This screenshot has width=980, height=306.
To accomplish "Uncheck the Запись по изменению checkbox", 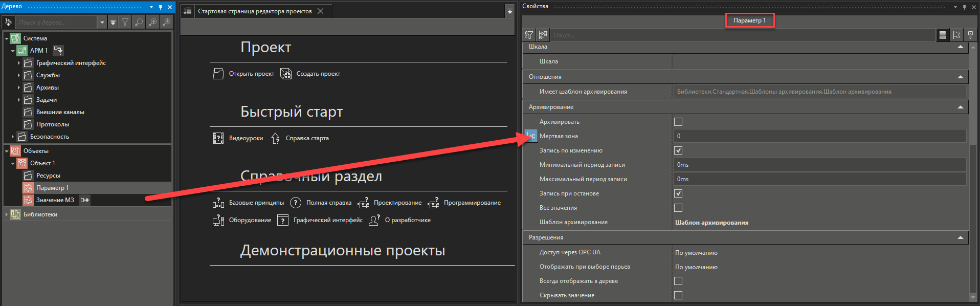I will click(x=678, y=150).
